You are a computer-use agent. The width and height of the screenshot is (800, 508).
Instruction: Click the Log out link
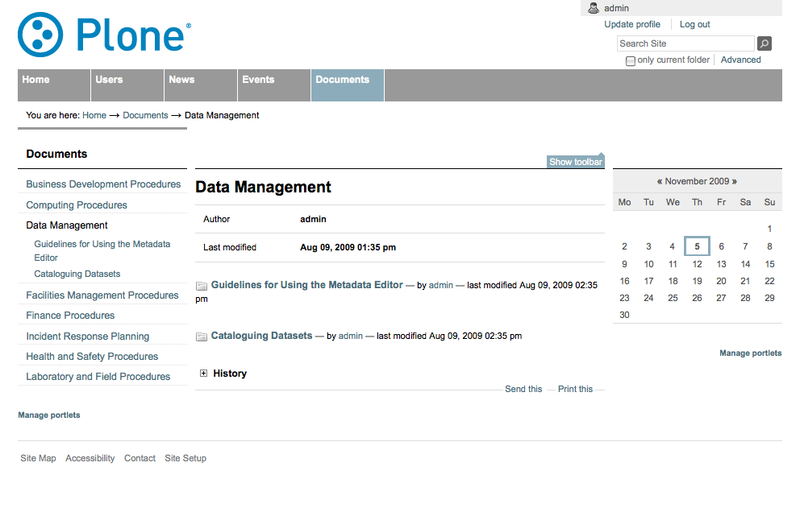pos(695,25)
